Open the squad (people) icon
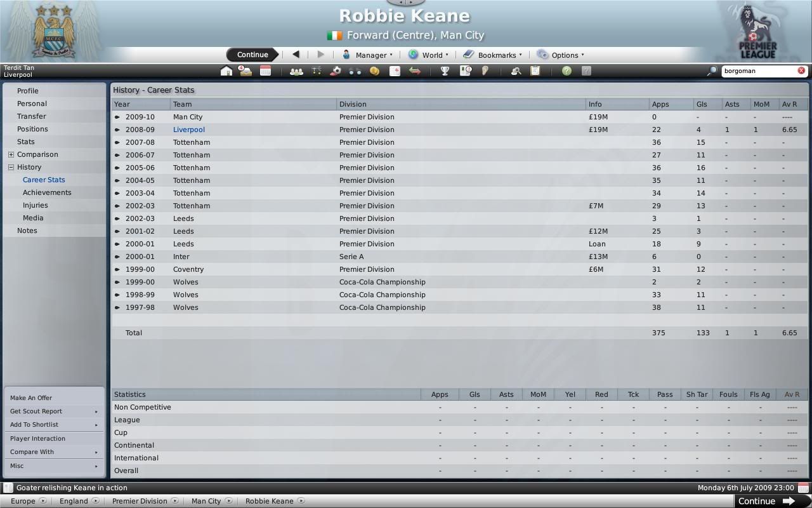 pos(296,71)
